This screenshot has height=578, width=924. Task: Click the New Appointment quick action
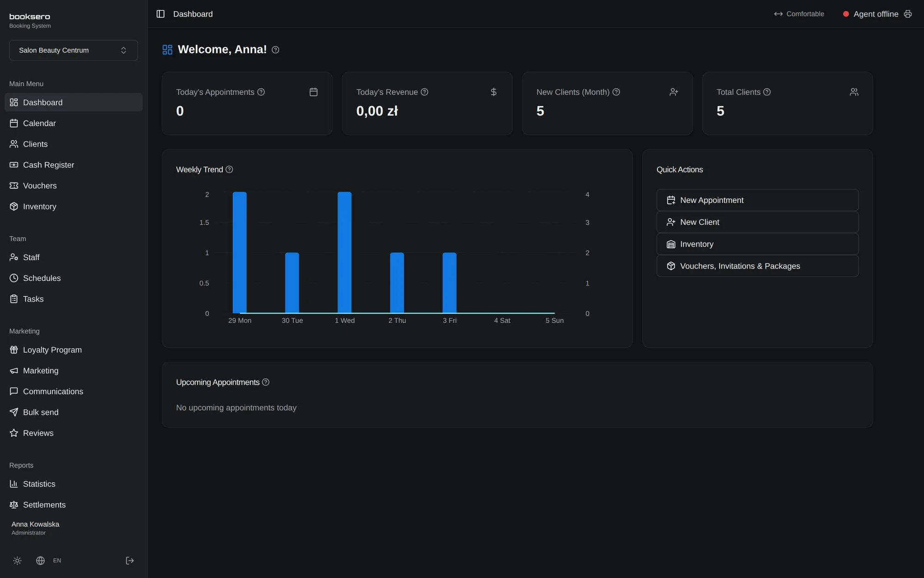click(x=757, y=200)
